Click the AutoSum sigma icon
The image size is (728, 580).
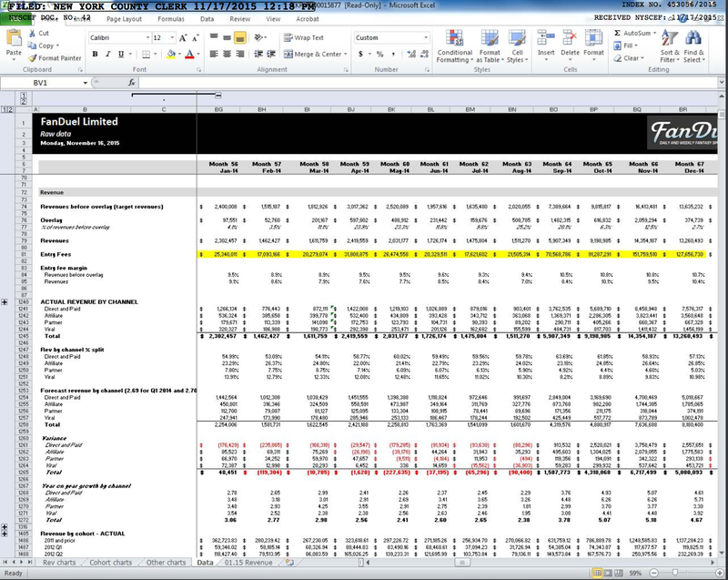click(618, 33)
